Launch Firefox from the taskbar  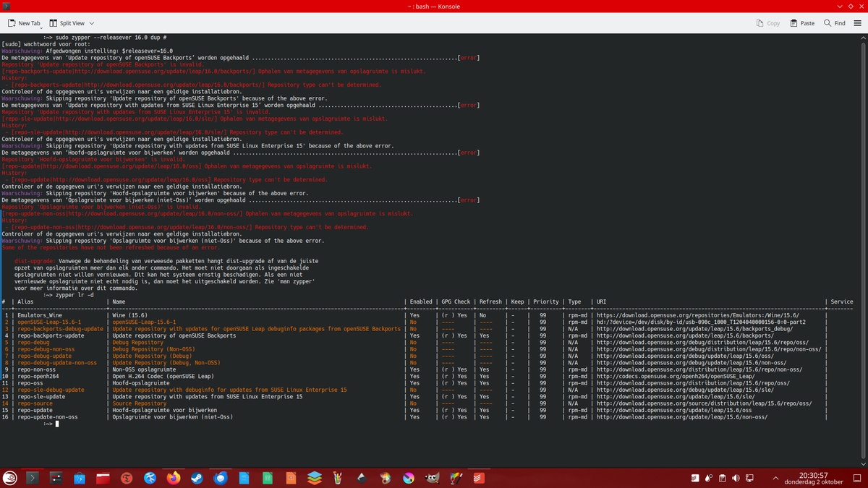[x=174, y=478]
